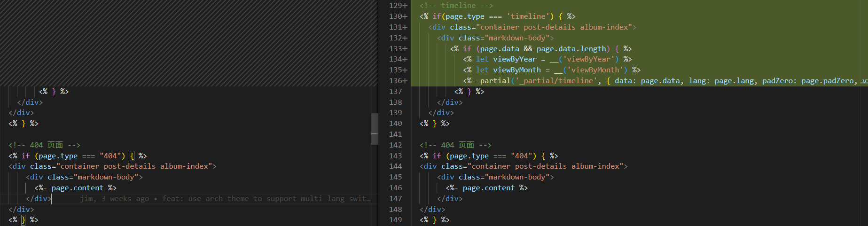Screen dimensions: 868x226
Task: Click line number 141 in the gutter
Action: coord(396,134)
